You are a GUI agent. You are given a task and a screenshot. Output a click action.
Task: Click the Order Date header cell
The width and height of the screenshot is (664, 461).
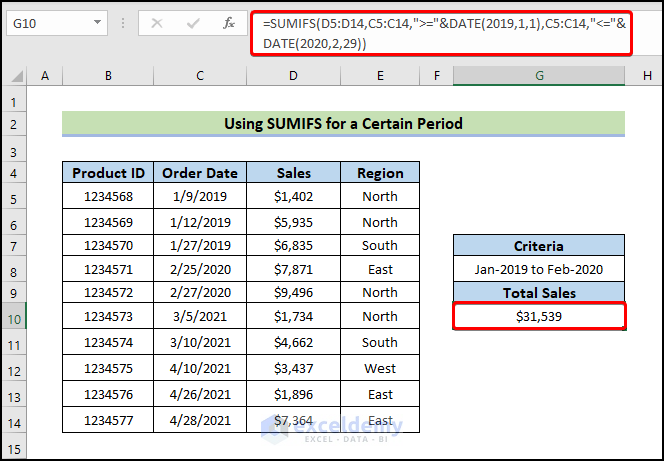(x=200, y=172)
